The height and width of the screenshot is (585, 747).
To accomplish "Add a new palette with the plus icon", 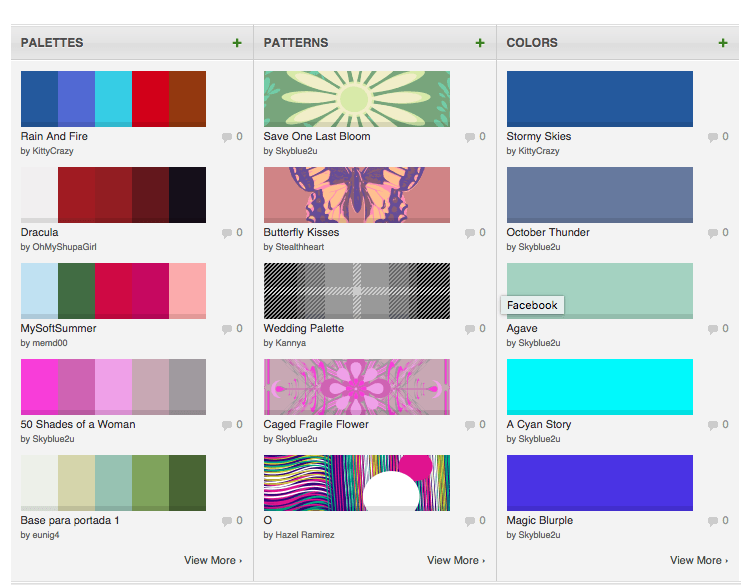I will (x=237, y=43).
